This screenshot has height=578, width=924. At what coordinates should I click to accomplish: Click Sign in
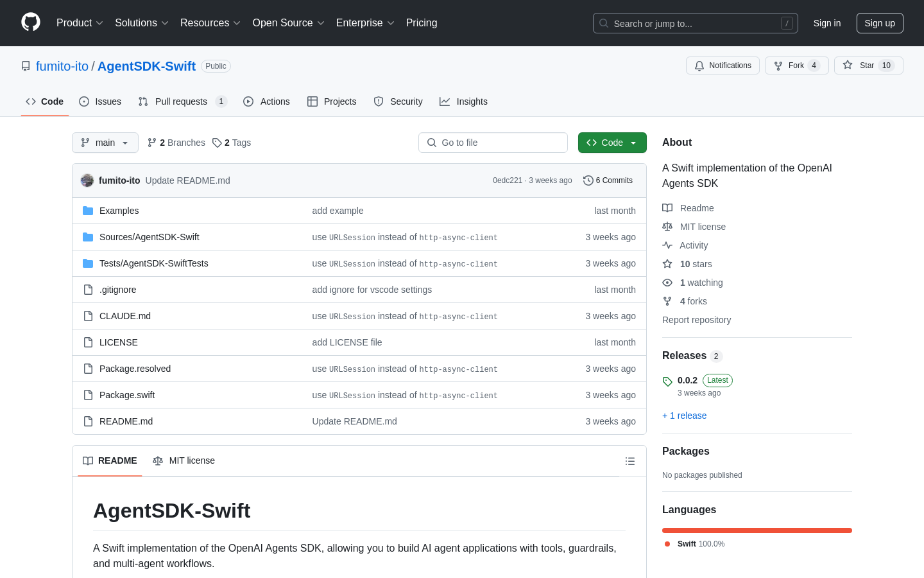tap(827, 23)
